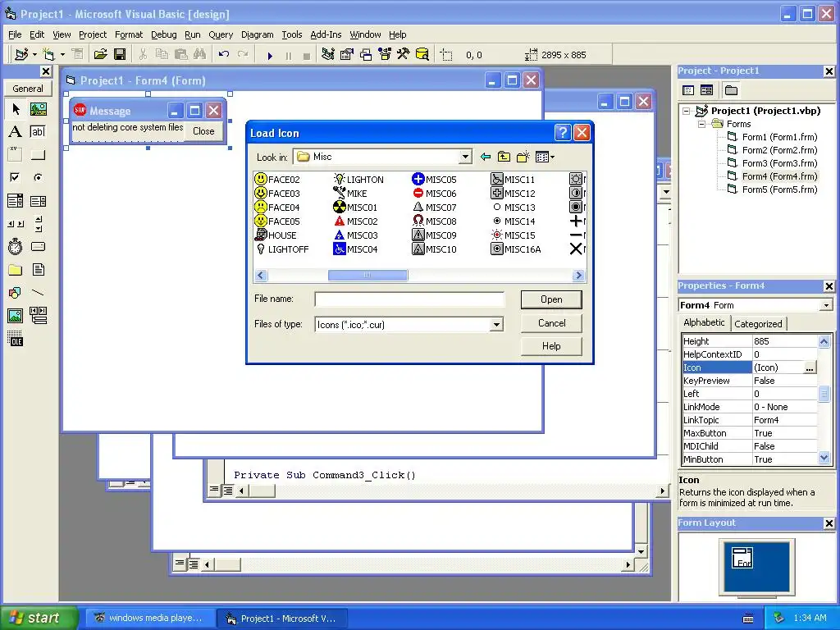Select the CheckBox tool in toolbox
840x630 pixels.
click(x=16, y=177)
